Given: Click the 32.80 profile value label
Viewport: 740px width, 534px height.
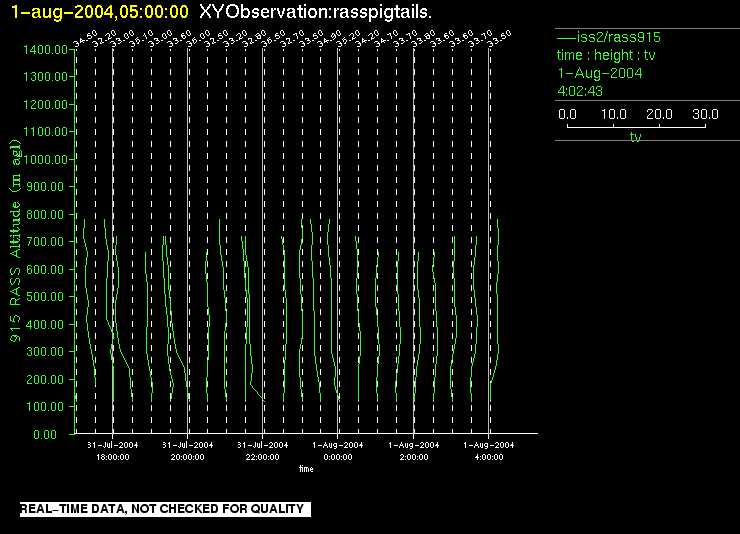Looking at the screenshot, I should [x=254, y=39].
